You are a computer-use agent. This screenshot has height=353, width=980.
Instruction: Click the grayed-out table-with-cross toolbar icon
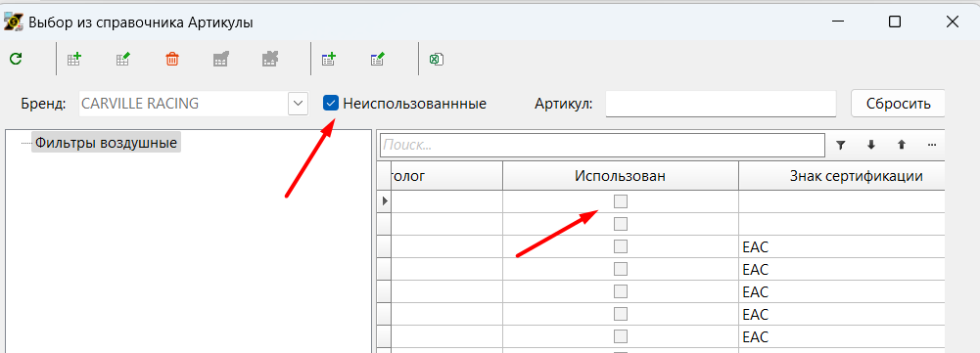point(270,60)
